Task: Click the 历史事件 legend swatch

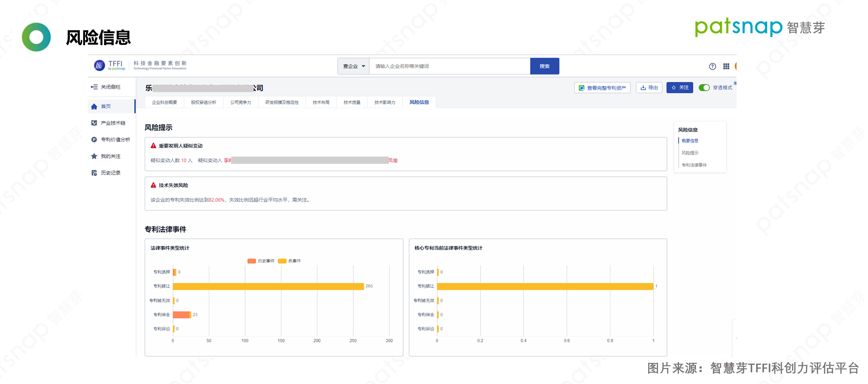Action: 251,261
